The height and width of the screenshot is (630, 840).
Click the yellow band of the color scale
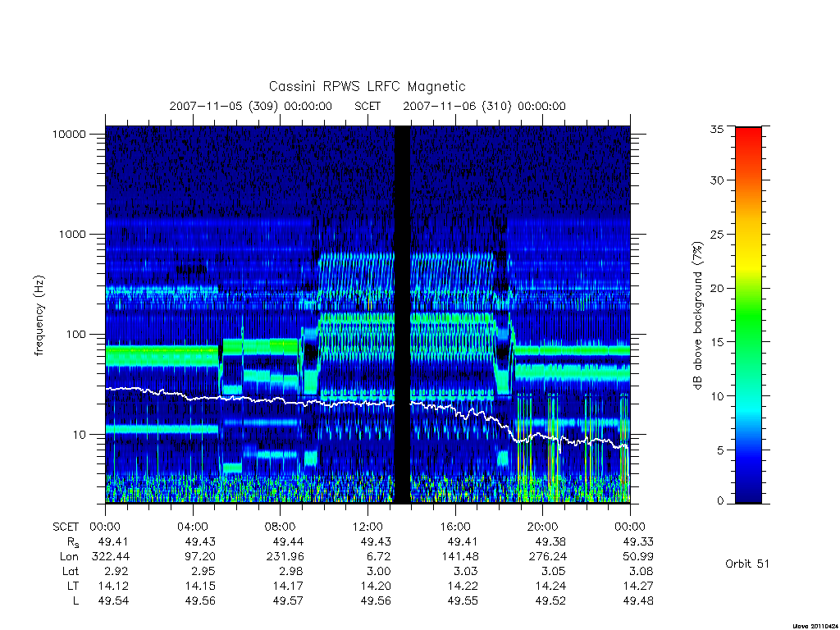748,262
